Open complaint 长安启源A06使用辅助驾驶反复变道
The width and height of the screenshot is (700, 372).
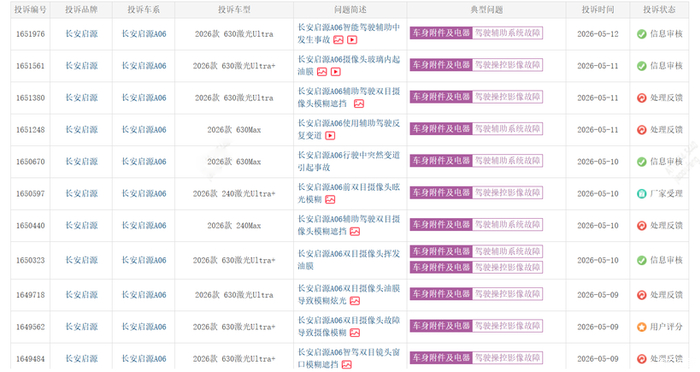(349, 130)
